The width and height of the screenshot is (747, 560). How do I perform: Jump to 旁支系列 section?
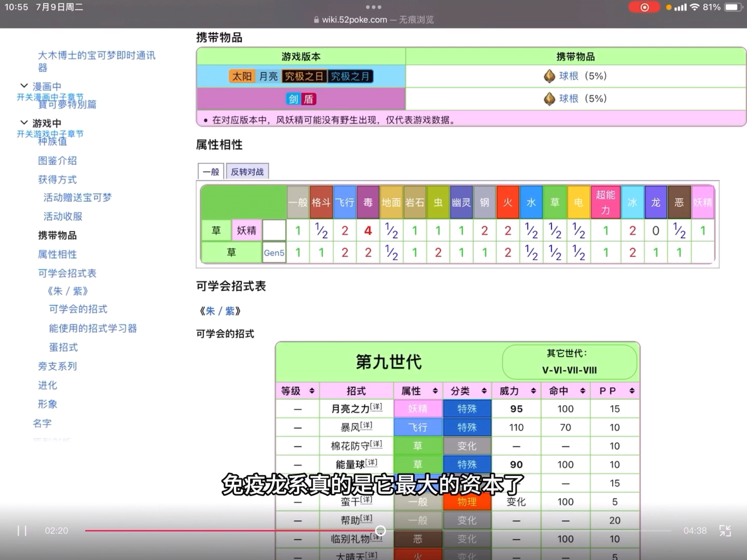57,366
